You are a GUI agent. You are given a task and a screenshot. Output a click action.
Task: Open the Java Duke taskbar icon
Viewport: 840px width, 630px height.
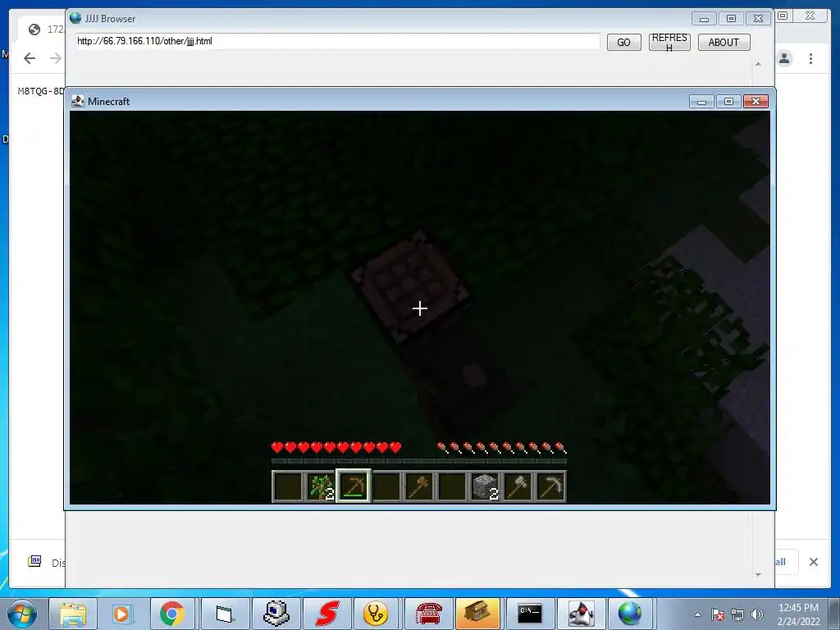582,614
